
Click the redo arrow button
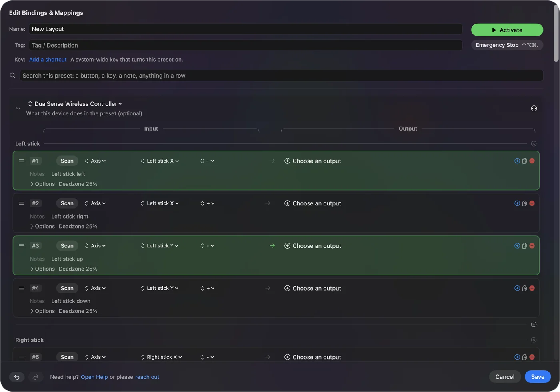tap(36, 377)
